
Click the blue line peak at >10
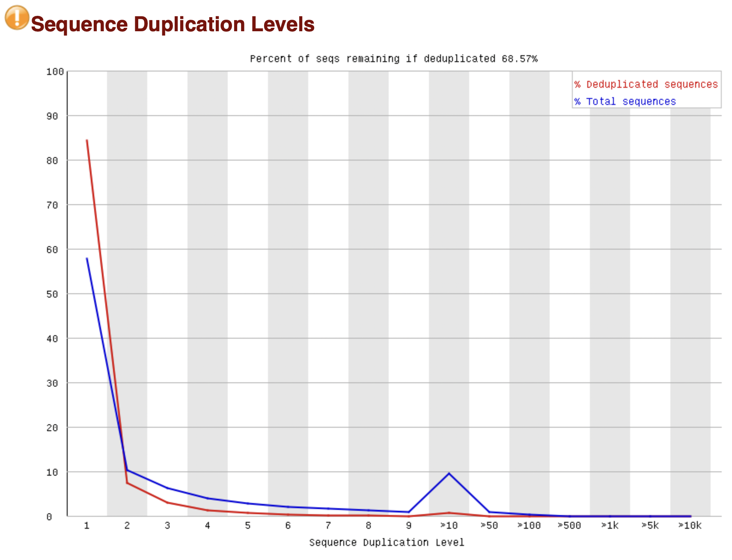pos(449,473)
